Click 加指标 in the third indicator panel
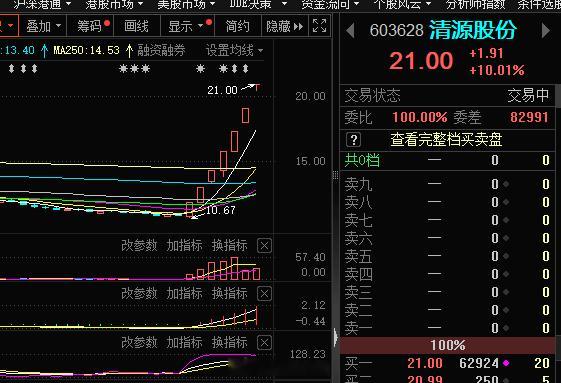The width and height of the screenshot is (561, 383). [184, 343]
